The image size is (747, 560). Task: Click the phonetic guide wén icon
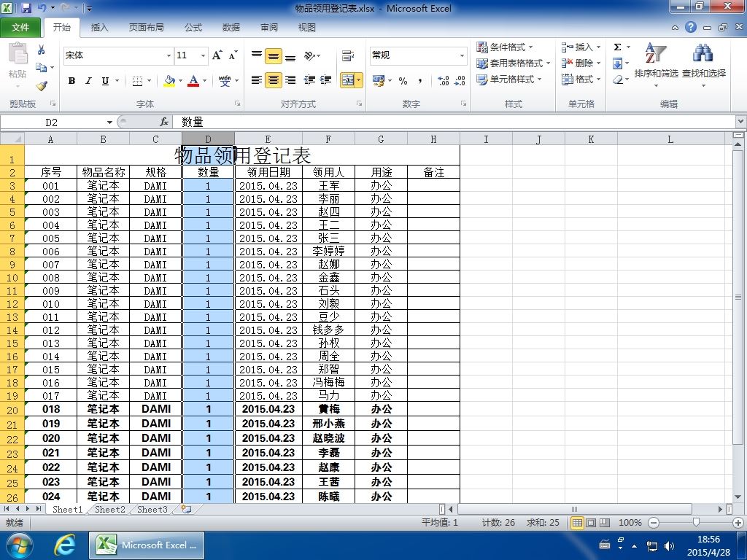[x=225, y=81]
